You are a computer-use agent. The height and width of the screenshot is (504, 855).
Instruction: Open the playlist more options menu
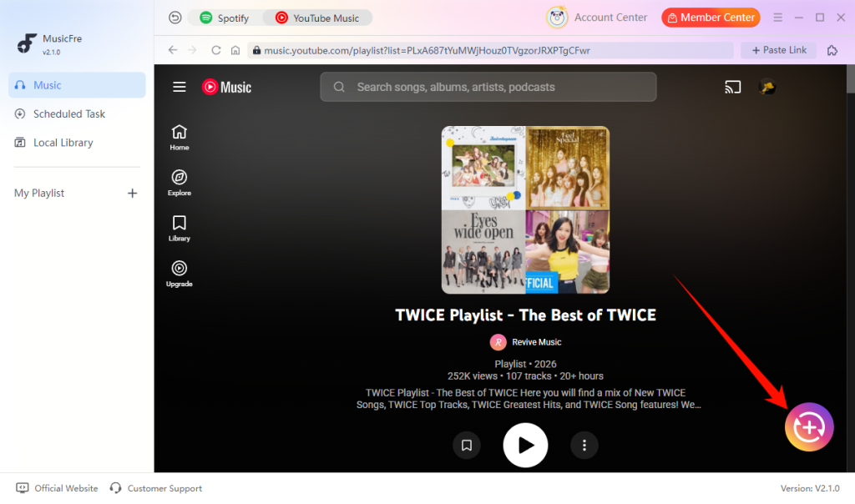(x=584, y=446)
